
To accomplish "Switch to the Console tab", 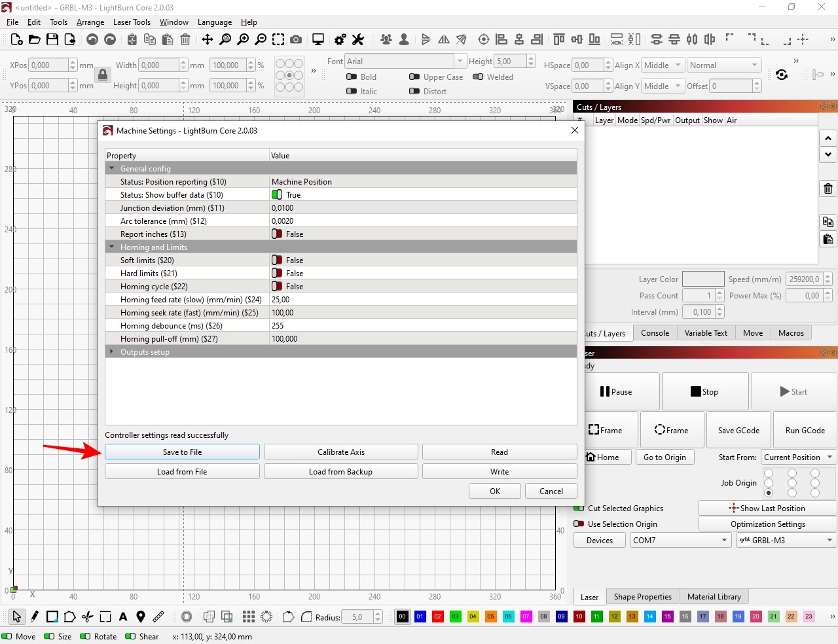I will click(655, 333).
